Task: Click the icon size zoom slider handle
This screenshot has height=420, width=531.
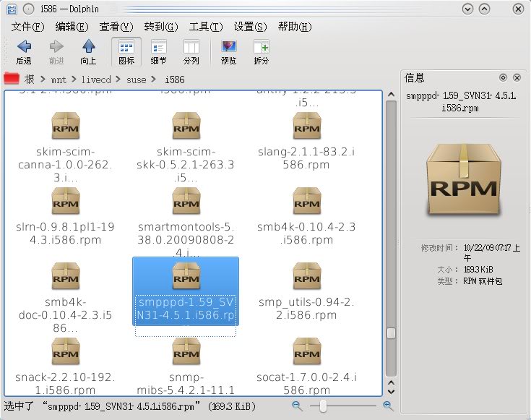Action: click(323, 406)
